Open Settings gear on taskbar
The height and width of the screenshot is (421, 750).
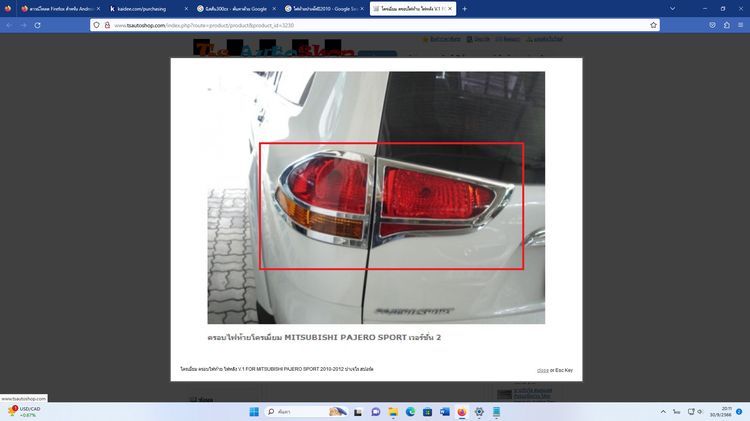tap(479, 412)
